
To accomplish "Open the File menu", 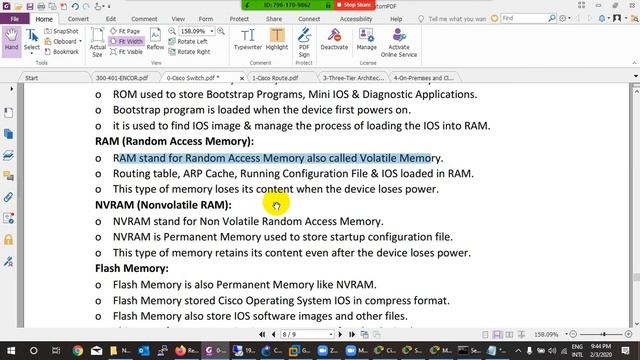I will click(x=15, y=19).
